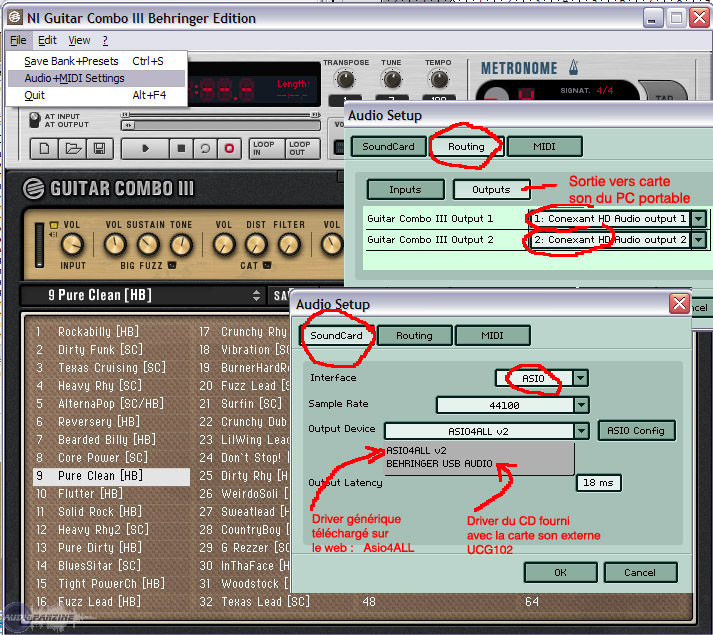Start playback with the Play button
The width and height of the screenshot is (713, 635).
click(x=145, y=148)
